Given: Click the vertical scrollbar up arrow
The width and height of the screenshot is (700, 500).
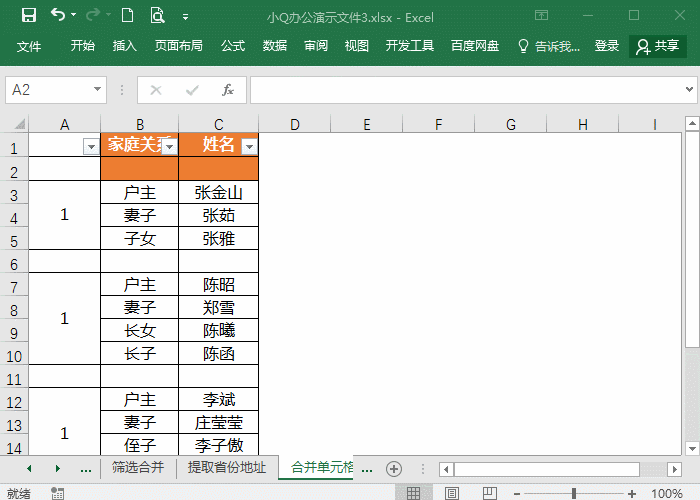Looking at the screenshot, I should 692,123.
